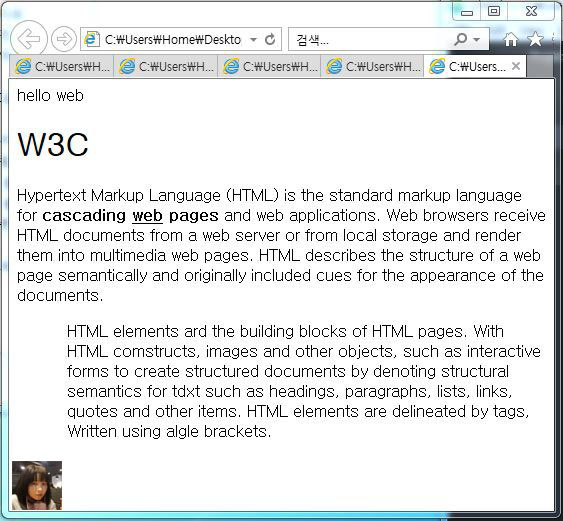
Task: Switch to the second C:\Users\H... tab
Action: [x=166, y=66]
